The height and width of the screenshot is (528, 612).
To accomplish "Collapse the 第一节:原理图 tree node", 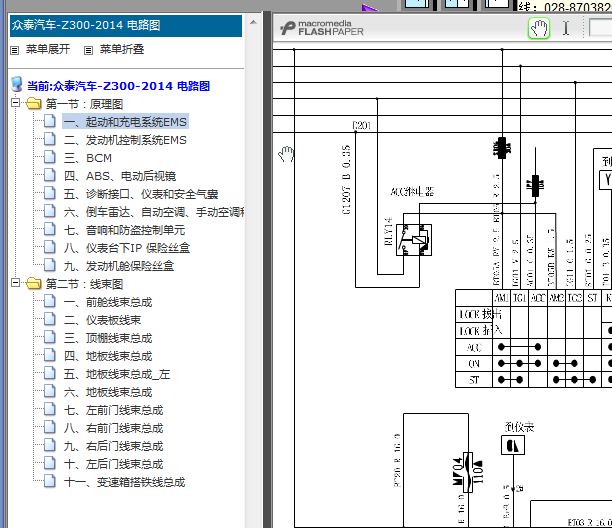I will (x=15, y=103).
